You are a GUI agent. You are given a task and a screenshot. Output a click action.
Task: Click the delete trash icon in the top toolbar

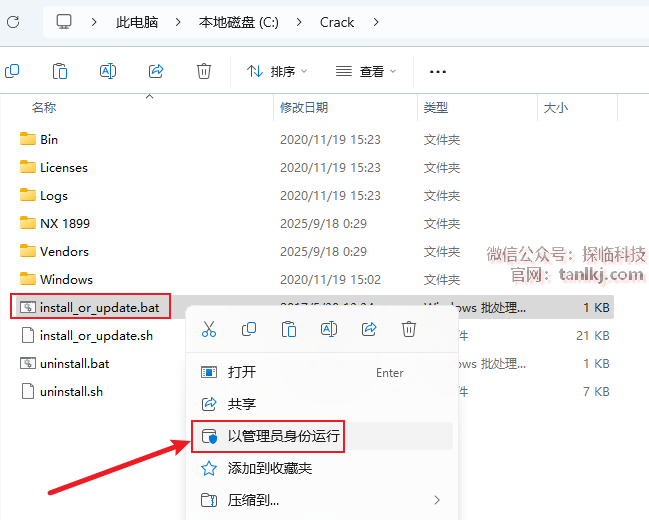pos(204,71)
